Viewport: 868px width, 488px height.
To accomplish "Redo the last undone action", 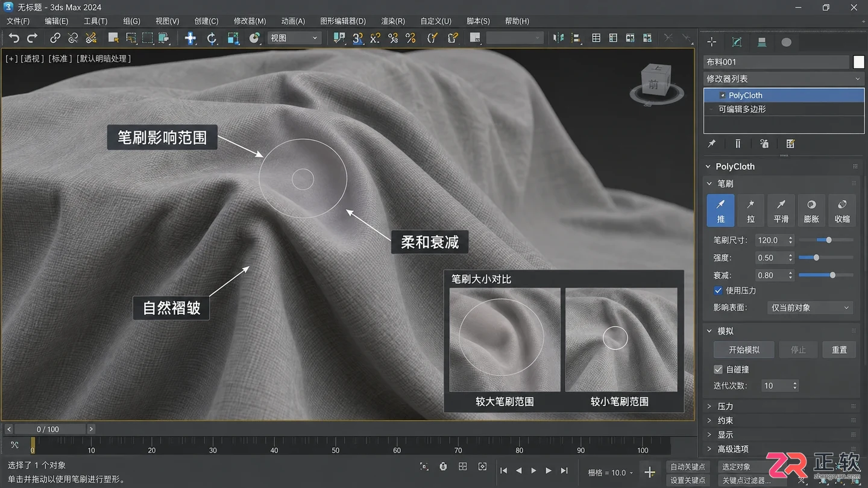I will pos(33,38).
